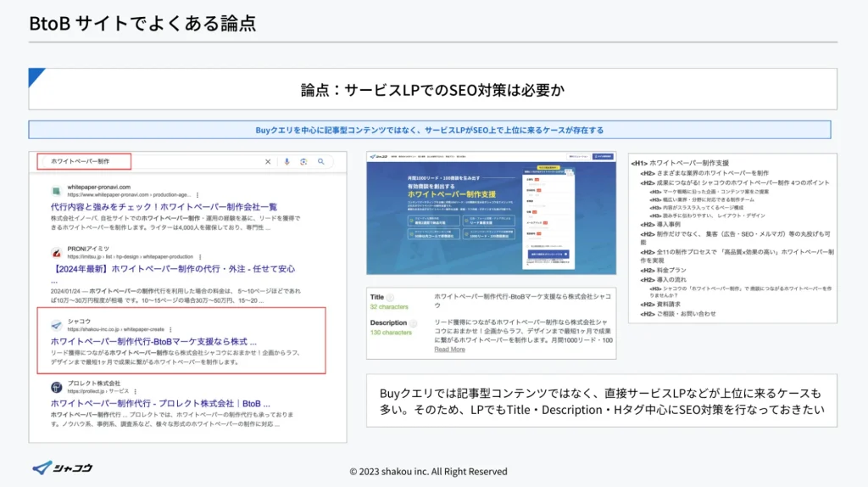This screenshot has width=868, height=487.
Task: Clear the search query with X icon
Action: [268, 161]
